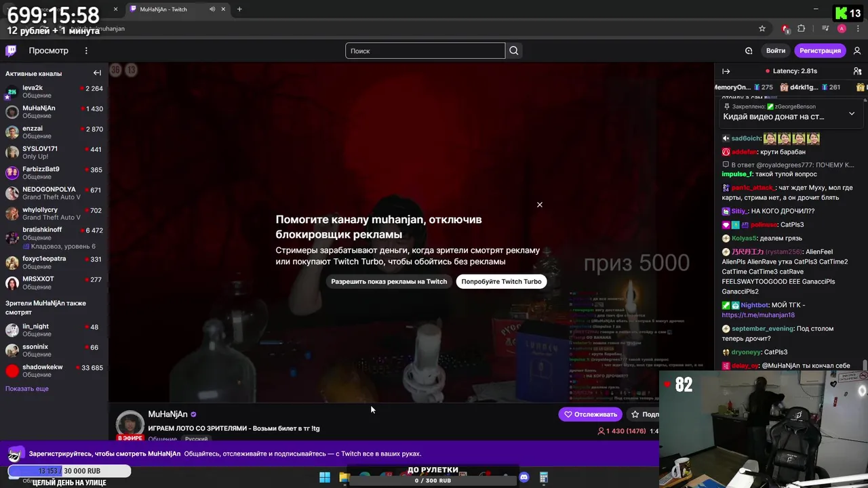Click username september_evening in chat

[762, 329]
